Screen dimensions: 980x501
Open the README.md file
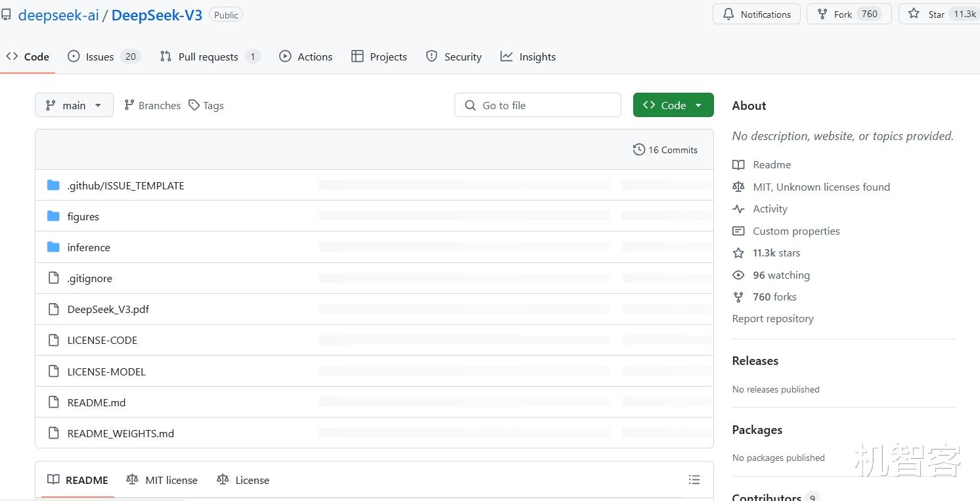click(x=96, y=402)
